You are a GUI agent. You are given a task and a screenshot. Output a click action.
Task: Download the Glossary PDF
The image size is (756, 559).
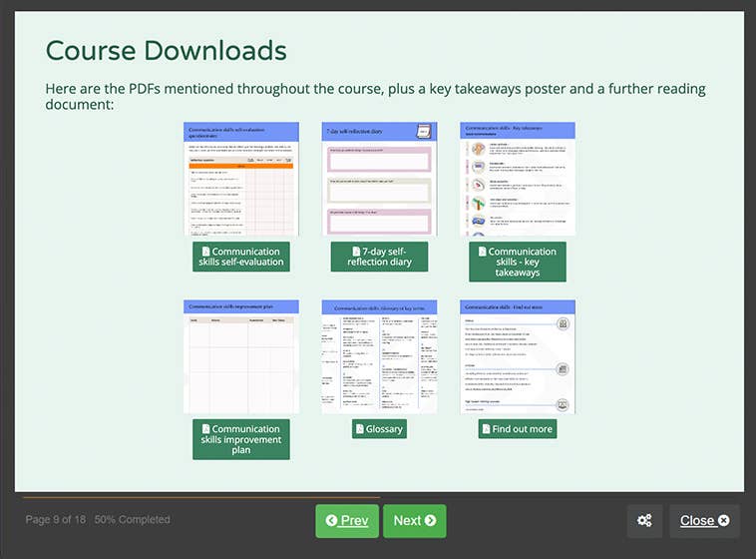(379, 429)
